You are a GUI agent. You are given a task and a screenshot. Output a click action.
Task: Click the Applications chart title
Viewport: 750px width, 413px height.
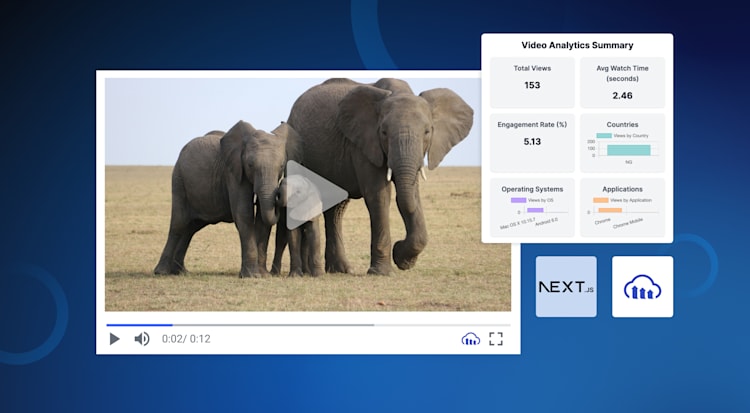(x=622, y=189)
